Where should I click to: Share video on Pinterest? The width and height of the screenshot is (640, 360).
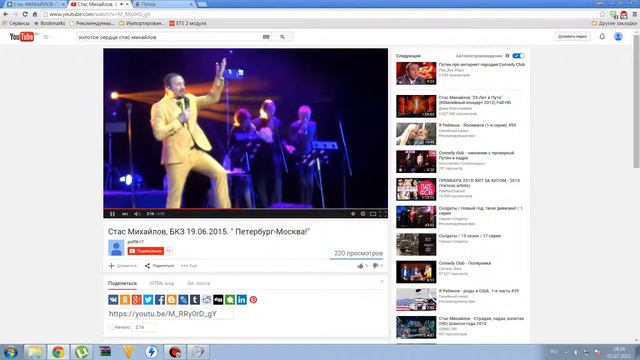point(253,300)
